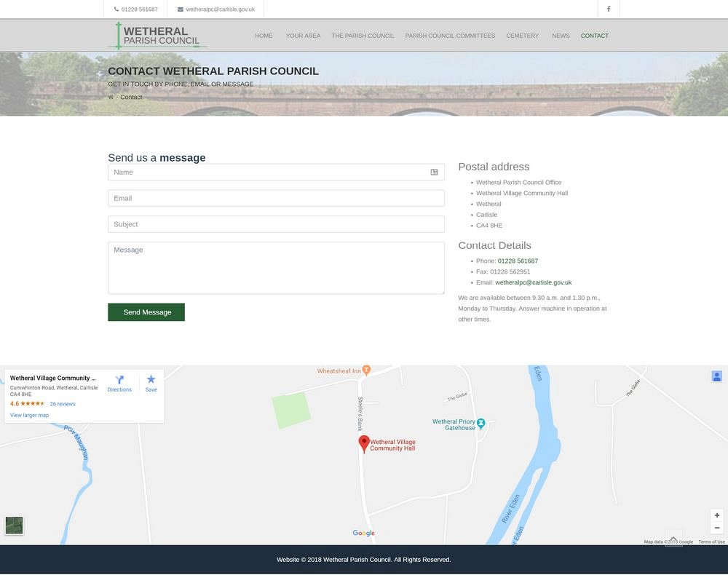Zoom out on the map

pyautogui.click(x=716, y=528)
